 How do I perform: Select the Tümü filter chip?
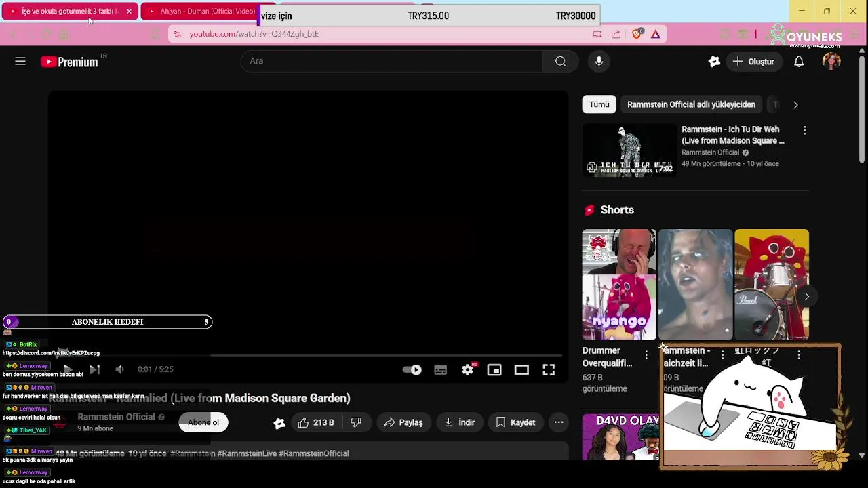[599, 104]
